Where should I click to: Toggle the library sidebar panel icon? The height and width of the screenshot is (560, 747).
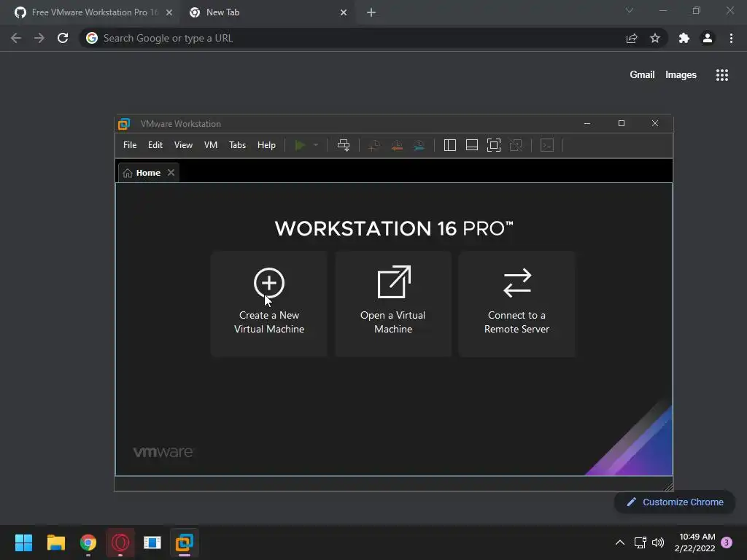449,145
